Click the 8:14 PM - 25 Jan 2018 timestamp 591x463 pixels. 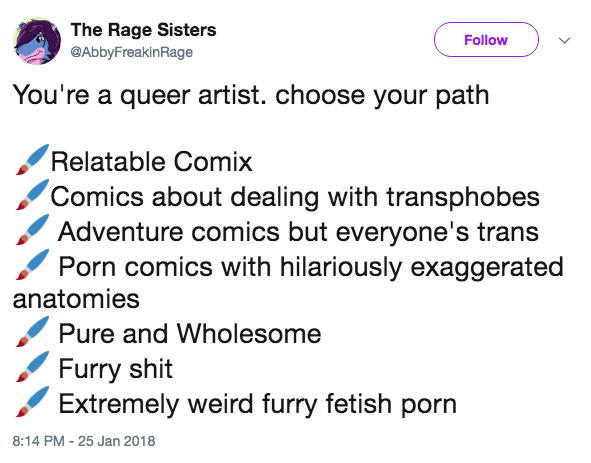pyautogui.click(x=84, y=441)
